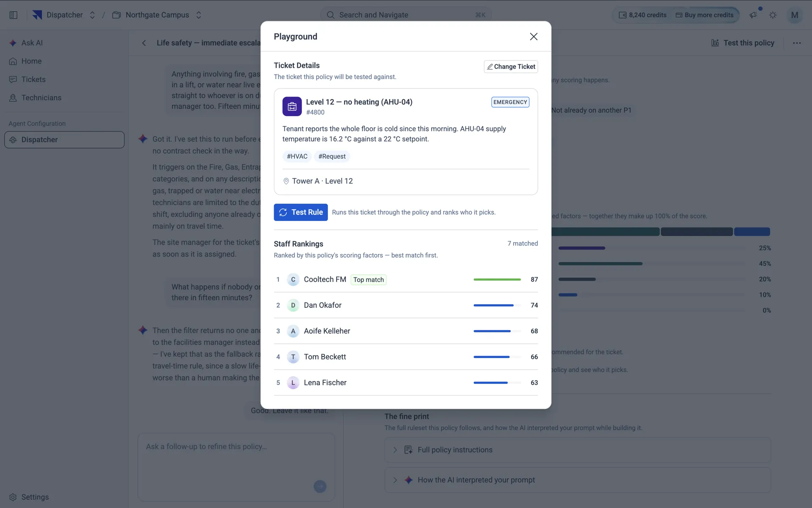812x508 pixels.
Task: Click the #Request tag
Action: [332, 156]
